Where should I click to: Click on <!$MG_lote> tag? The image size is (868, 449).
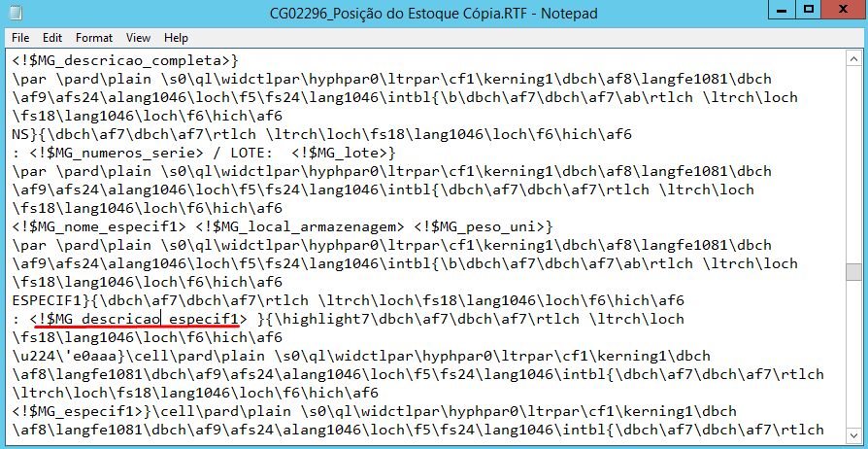(x=340, y=153)
